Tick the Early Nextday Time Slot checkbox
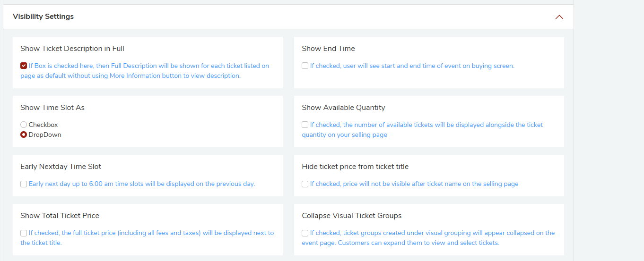 (24, 184)
